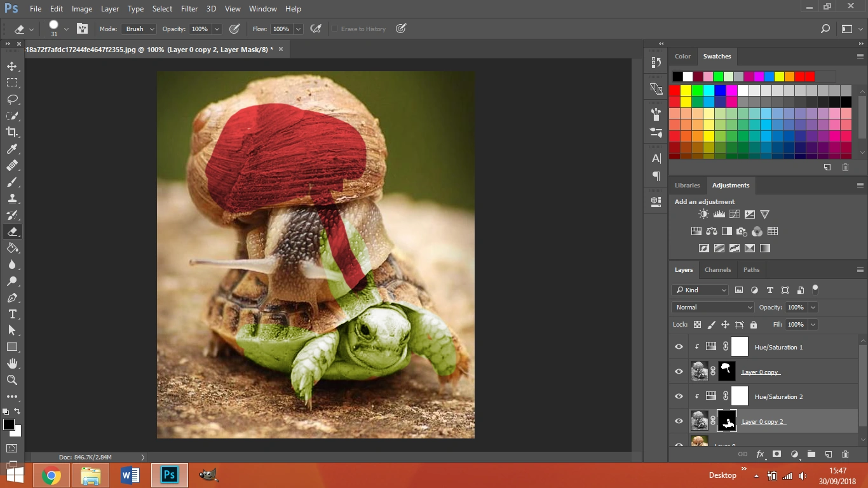Click the delete layer trash icon
This screenshot has height=488, width=868.
pos(845,454)
